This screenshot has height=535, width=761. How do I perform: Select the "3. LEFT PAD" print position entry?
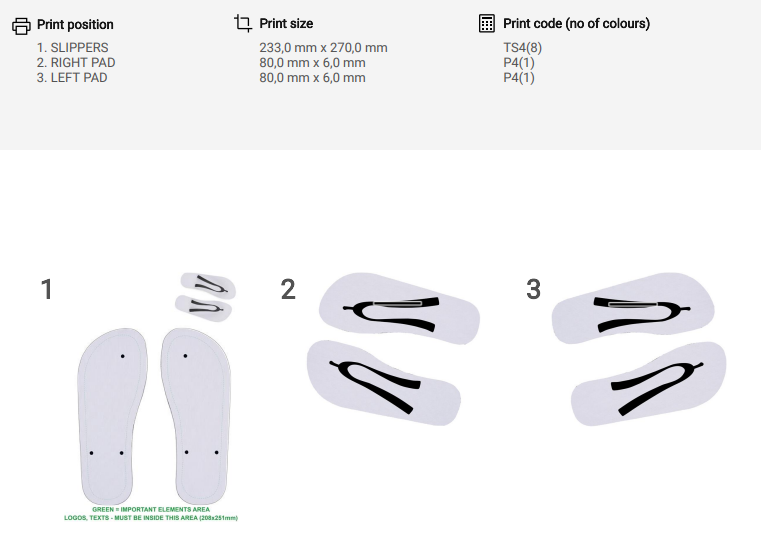pyautogui.click(x=72, y=77)
